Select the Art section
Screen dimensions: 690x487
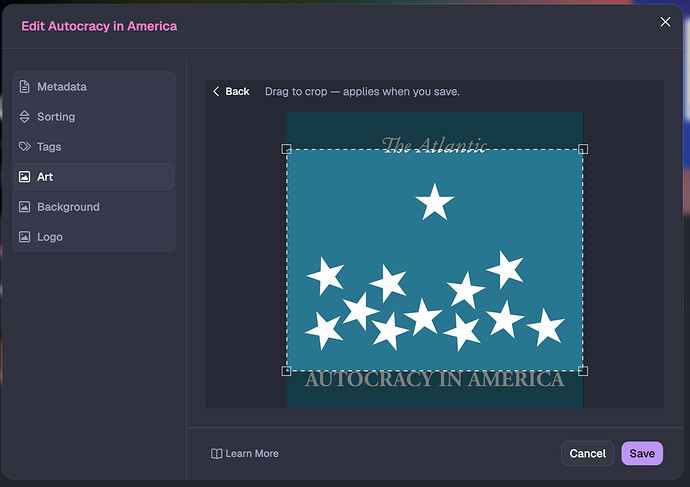94,177
